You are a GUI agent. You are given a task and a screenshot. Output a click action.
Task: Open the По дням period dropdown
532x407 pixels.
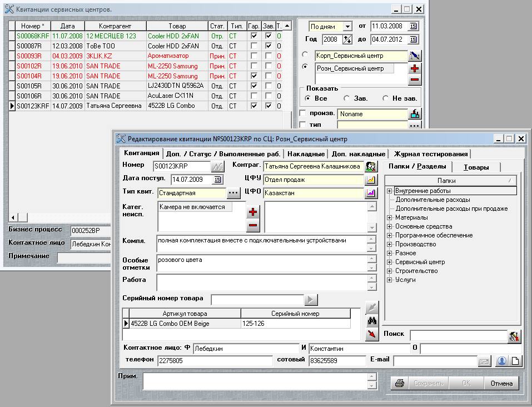pos(347,27)
